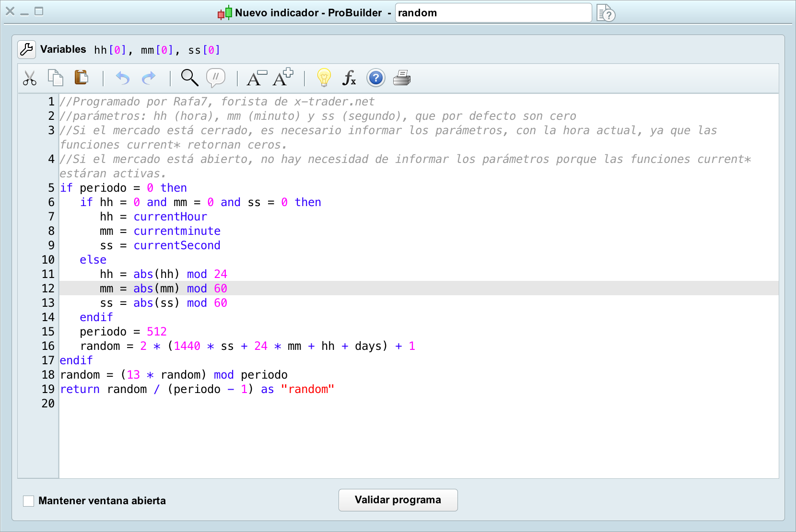Screen dimensions: 796x532
Task: Click the light bulb hint icon
Action: pos(324,78)
